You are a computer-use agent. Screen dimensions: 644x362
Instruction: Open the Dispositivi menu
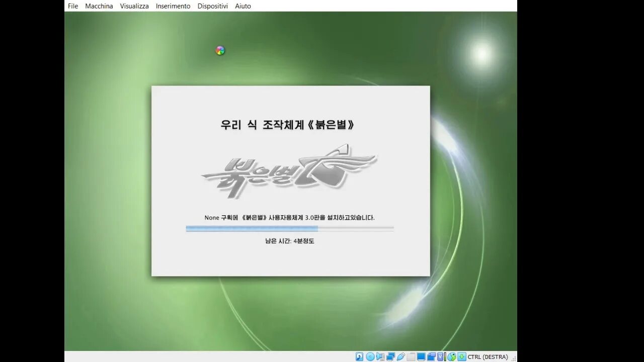click(212, 6)
